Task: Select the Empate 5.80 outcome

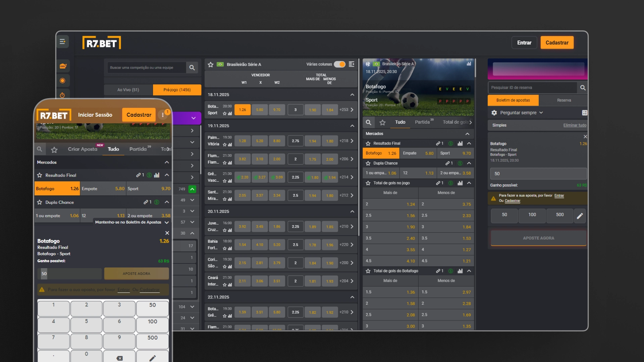Action: coord(418,154)
